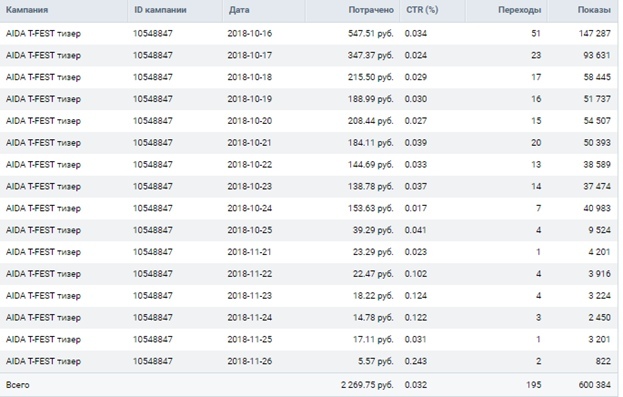Sort by the Кампания column header

point(27,10)
